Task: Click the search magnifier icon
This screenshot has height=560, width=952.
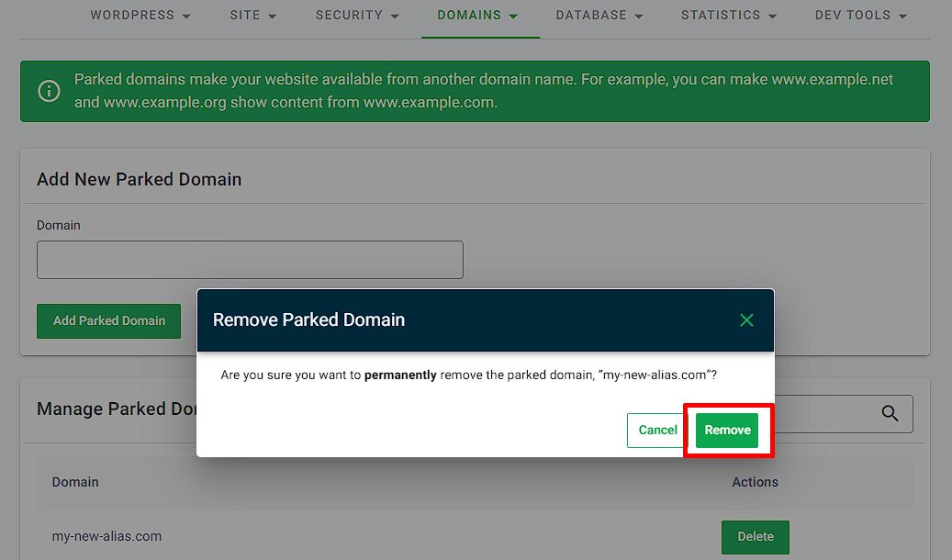Action: click(x=890, y=414)
